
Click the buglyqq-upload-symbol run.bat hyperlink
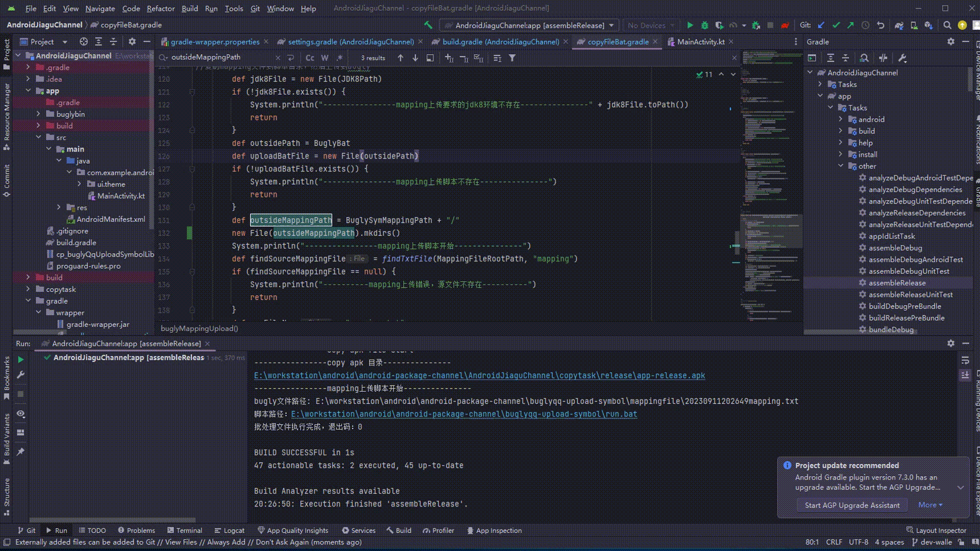tap(464, 414)
